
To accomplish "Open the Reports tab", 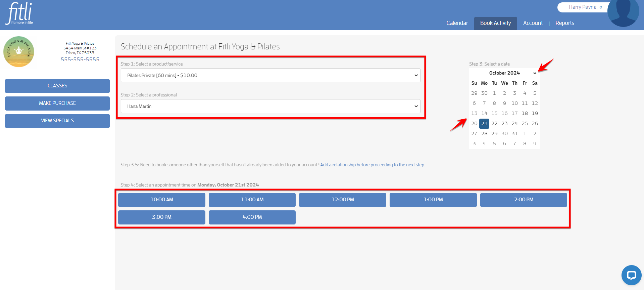I will tap(564, 23).
